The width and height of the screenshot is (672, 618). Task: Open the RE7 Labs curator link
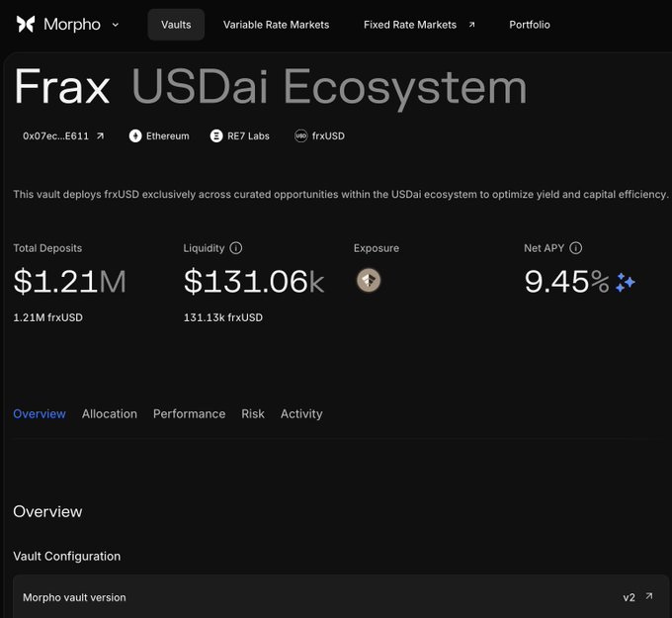pyautogui.click(x=248, y=135)
